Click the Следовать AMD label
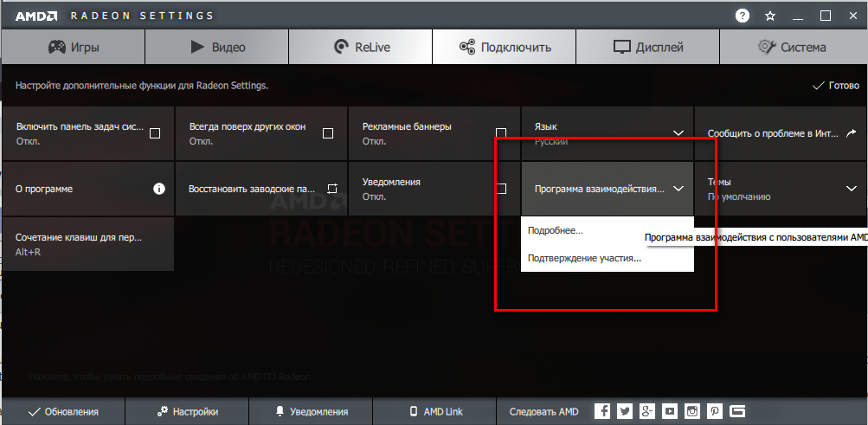 tap(543, 412)
